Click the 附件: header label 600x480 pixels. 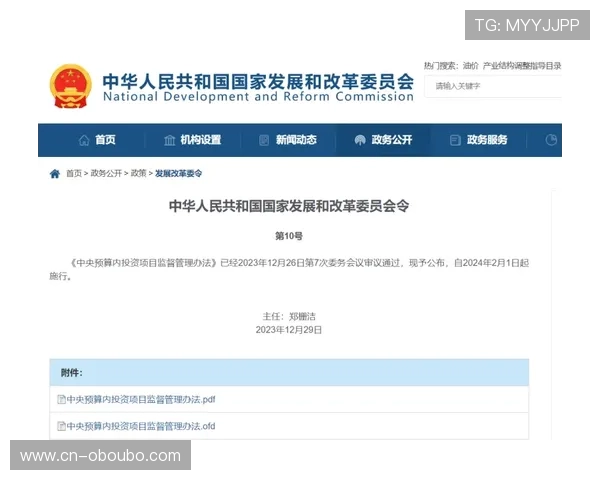pyautogui.click(x=72, y=373)
